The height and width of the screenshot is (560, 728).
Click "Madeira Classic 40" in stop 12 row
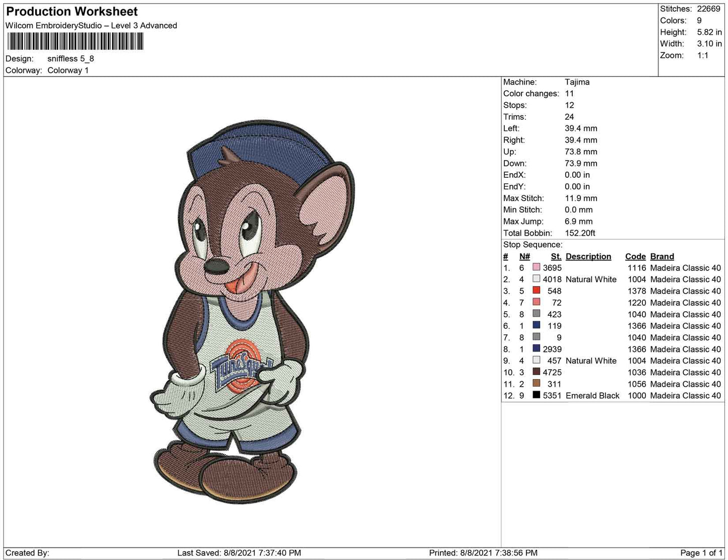[686, 396]
